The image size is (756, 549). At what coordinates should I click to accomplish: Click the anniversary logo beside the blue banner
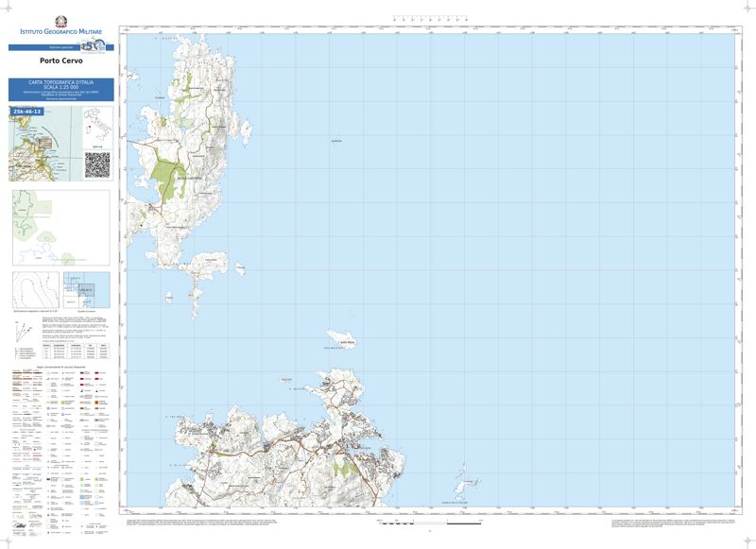[x=93, y=46]
